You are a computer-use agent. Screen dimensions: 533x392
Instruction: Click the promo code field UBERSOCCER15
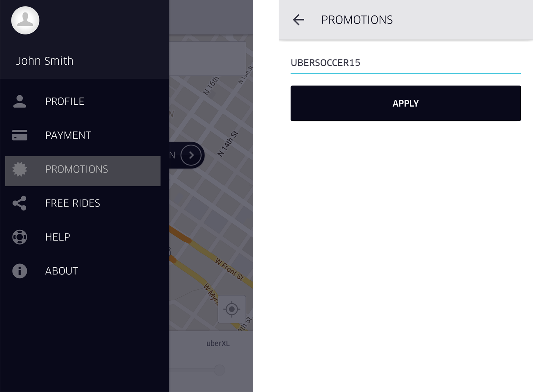point(405,63)
